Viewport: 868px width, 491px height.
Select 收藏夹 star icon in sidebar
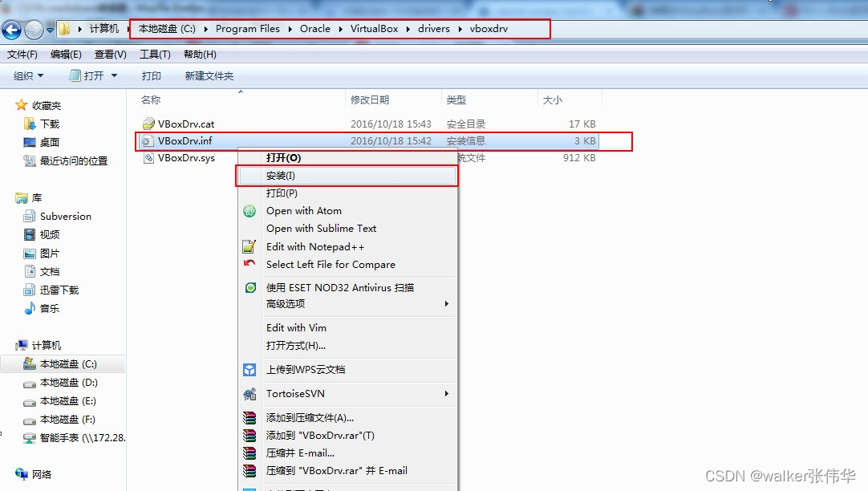[21, 104]
